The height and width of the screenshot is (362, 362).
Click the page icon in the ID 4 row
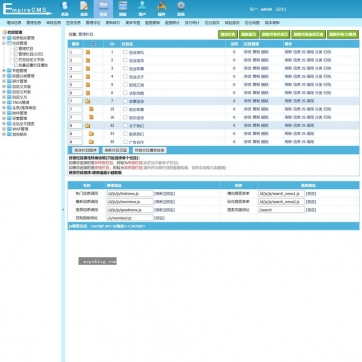(x=88, y=76)
